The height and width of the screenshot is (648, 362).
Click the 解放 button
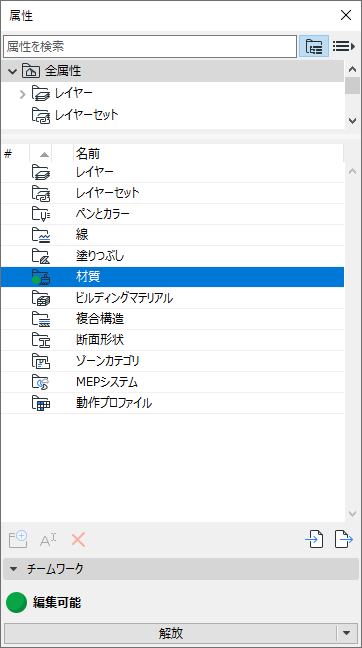tap(171, 633)
